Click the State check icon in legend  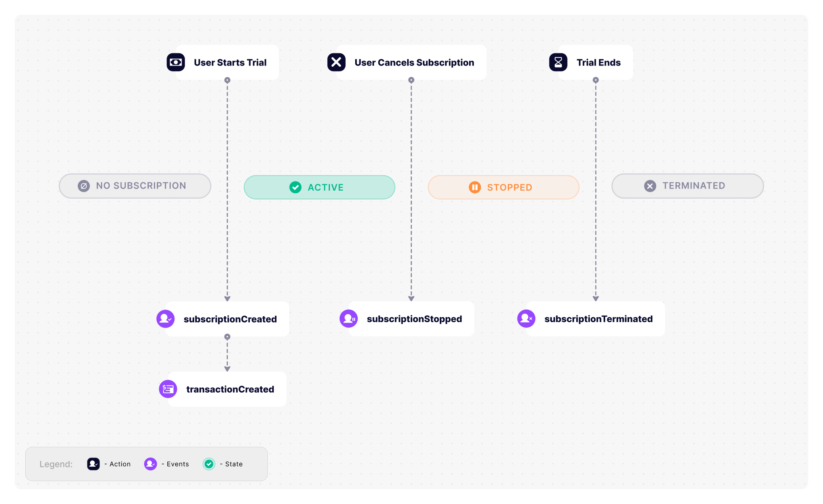[x=209, y=464]
